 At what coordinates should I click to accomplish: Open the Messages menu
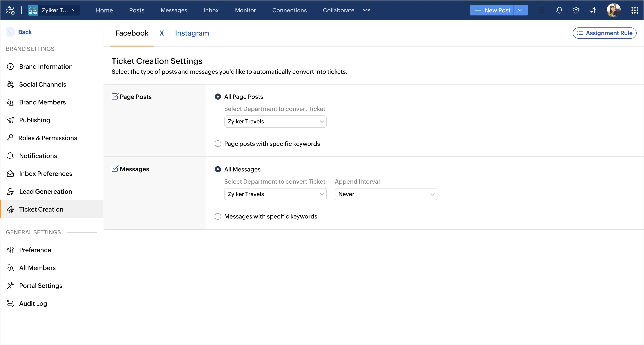coord(174,10)
